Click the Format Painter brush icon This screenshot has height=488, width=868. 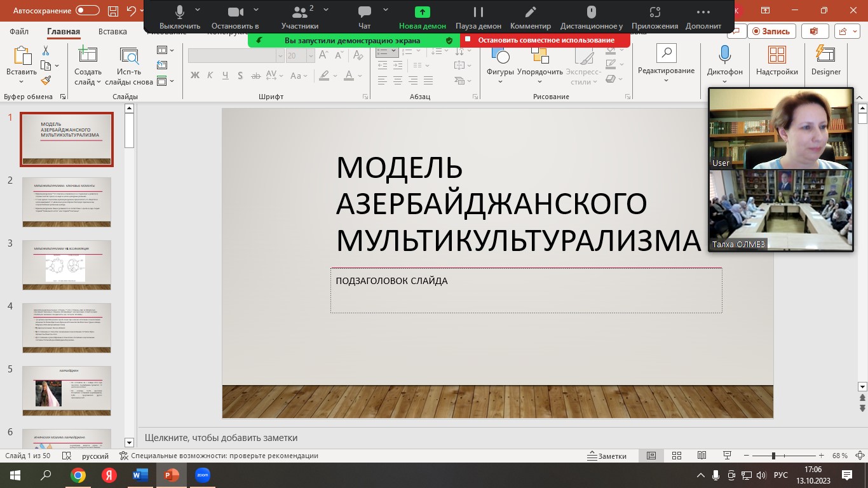tap(46, 81)
